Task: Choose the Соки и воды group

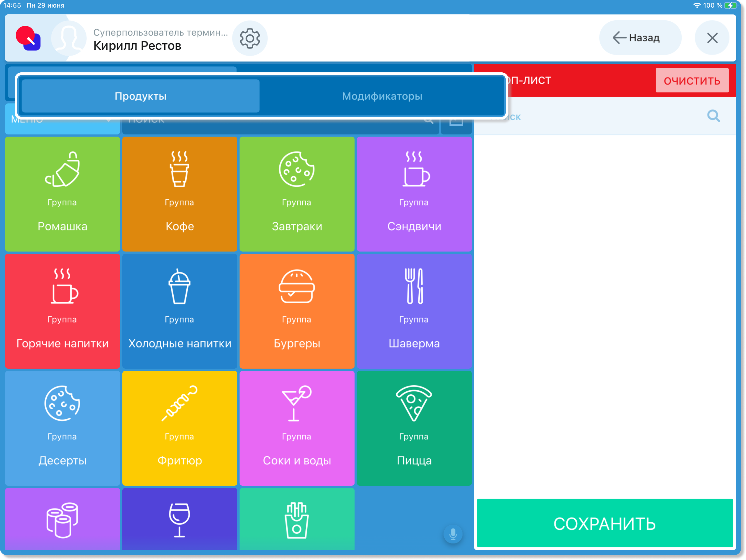Action: coord(297,428)
